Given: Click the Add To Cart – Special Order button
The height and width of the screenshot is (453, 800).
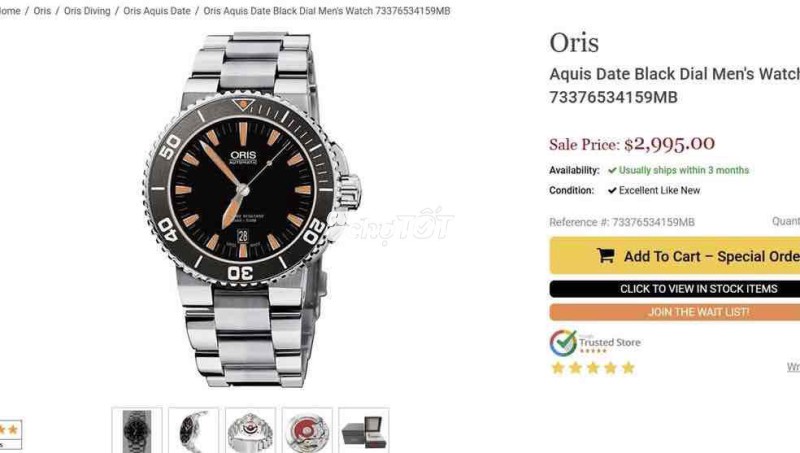Looking at the screenshot, I should 674,256.
